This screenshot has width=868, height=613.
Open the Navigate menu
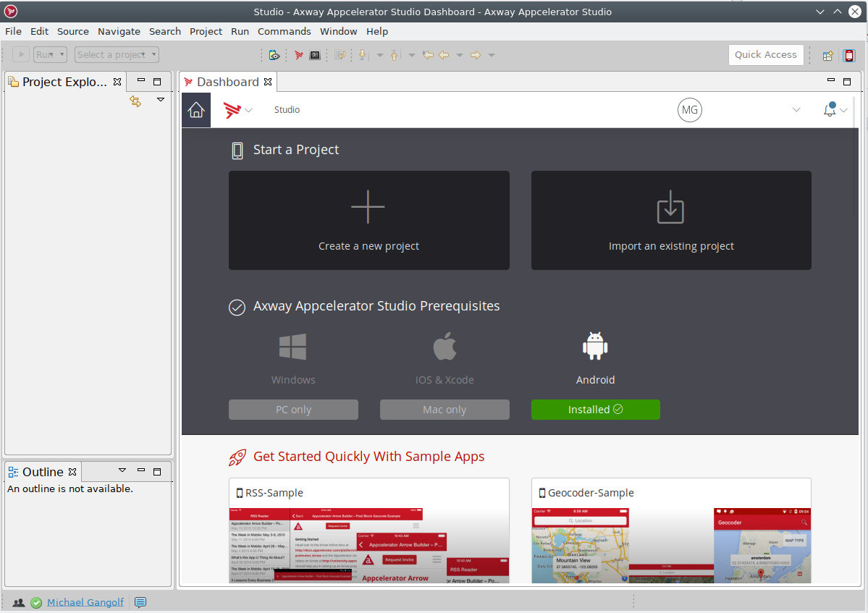pyautogui.click(x=119, y=32)
